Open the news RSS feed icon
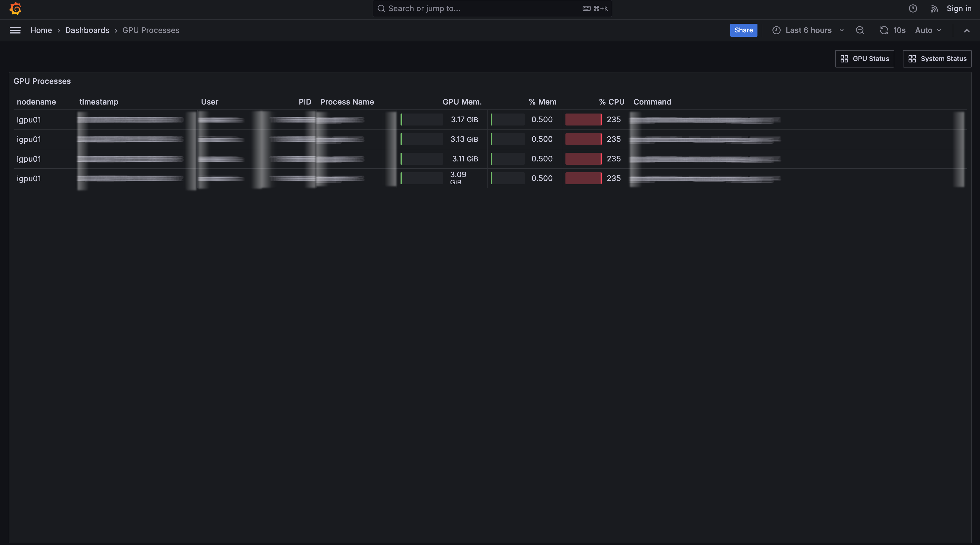The height and width of the screenshot is (545, 980). pyautogui.click(x=934, y=8)
